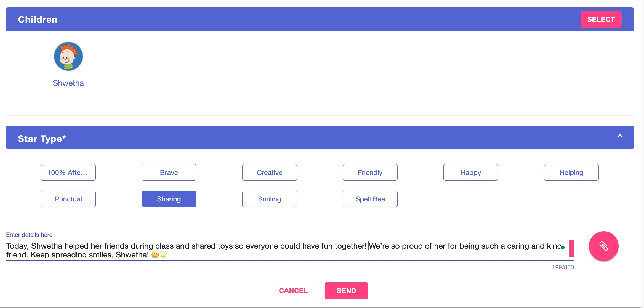Click the CANCEL button
This screenshot has width=644, height=308.
[293, 291]
